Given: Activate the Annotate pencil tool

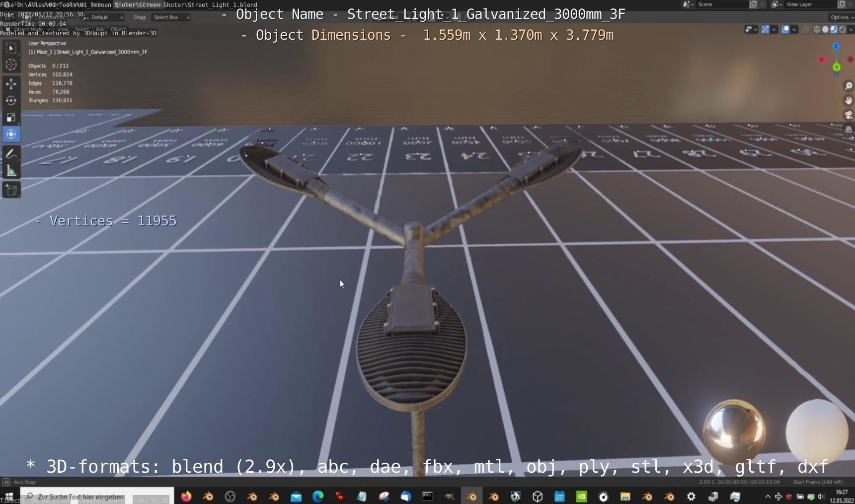Looking at the screenshot, I should pos(11,154).
